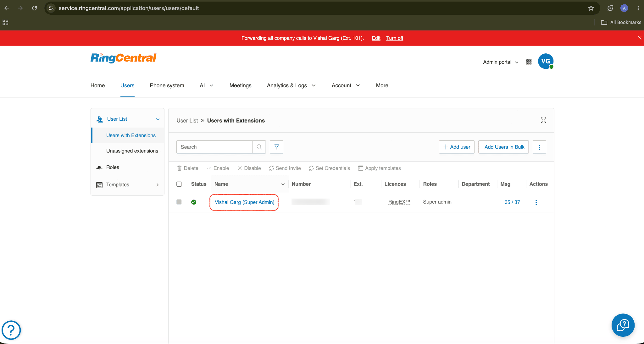
Task: Select Unassigned extensions in sidebar
Action: pyautogui.click(x=132, y=151)
